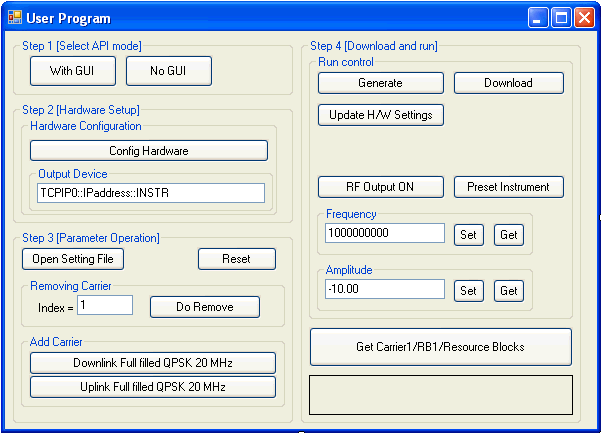
Task: Click Do Remove to delete carrier
Action: tap(205, 307)
